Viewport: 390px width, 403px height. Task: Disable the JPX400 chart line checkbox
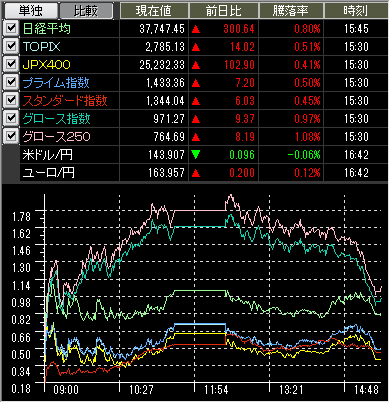tap(11, 64)
